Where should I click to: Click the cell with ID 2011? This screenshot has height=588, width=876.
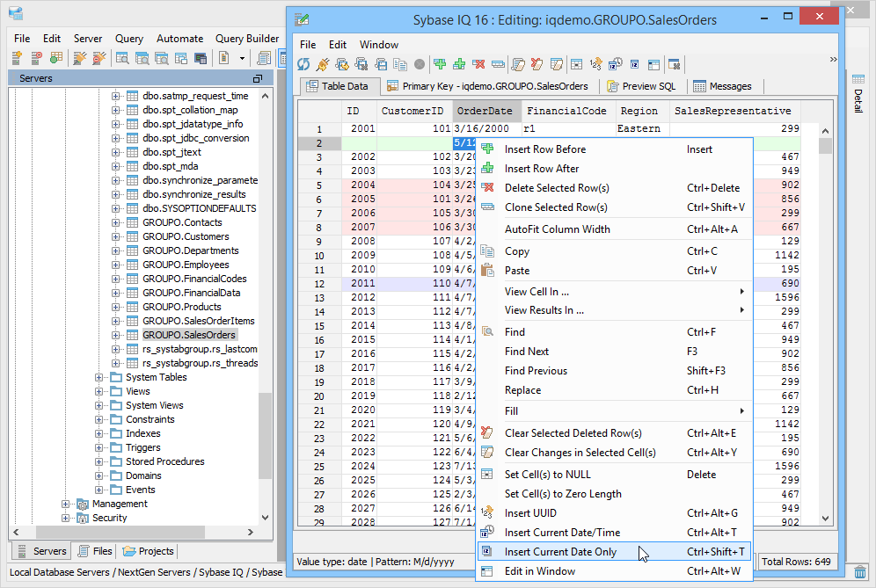[x=359, y=284]
